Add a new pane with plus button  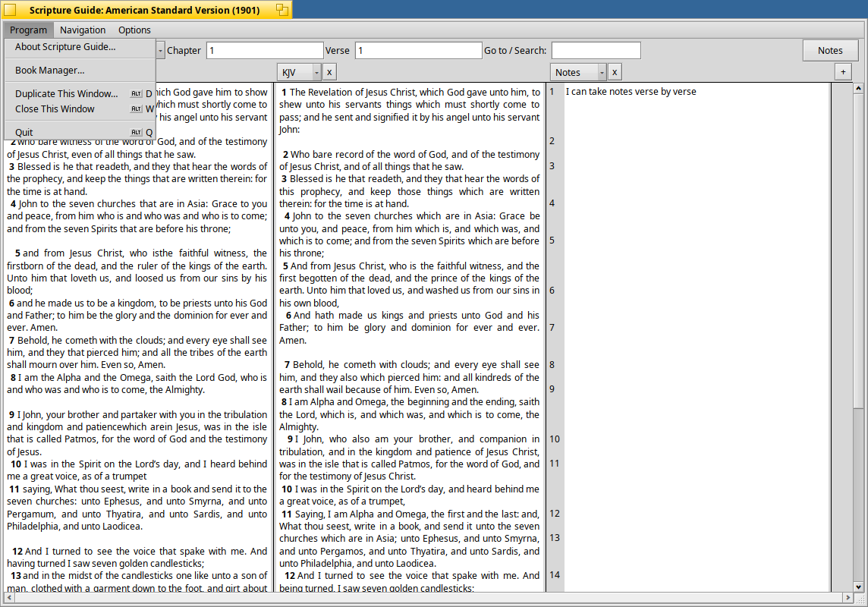843,72
